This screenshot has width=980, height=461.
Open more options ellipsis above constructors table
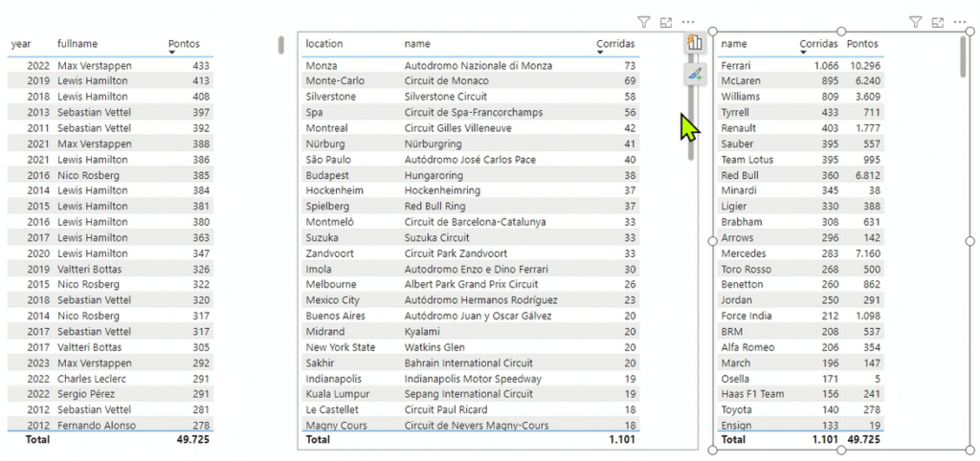click(960, 21)
